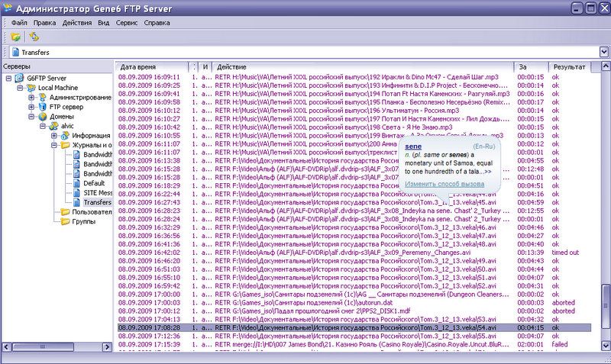Select the Local Machine node icon
The width and height of the screenshot is (611, 364).
click(x=30, y=88)
